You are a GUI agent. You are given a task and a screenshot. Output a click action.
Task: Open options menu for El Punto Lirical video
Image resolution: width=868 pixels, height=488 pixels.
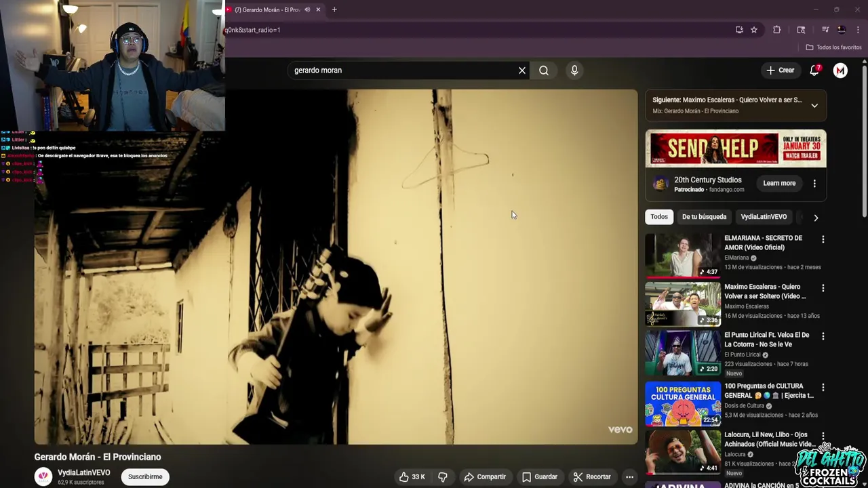click(823, 336)
